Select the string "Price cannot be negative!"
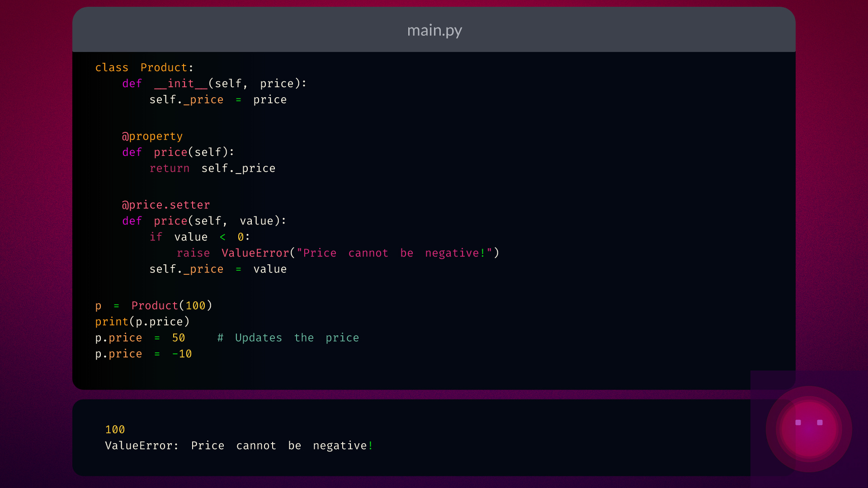This screenshot has height=488, width=868. (x=398, y=253)
